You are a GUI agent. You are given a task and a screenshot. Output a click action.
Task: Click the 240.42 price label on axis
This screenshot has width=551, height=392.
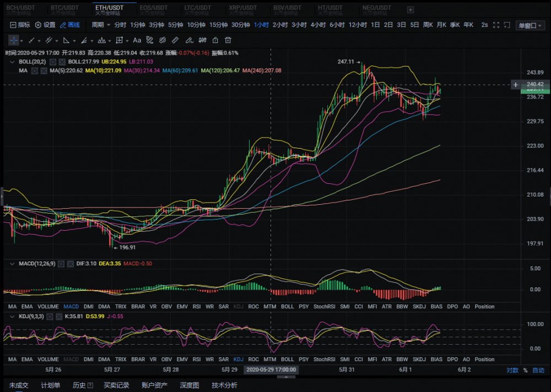click(x=535, y=84)
